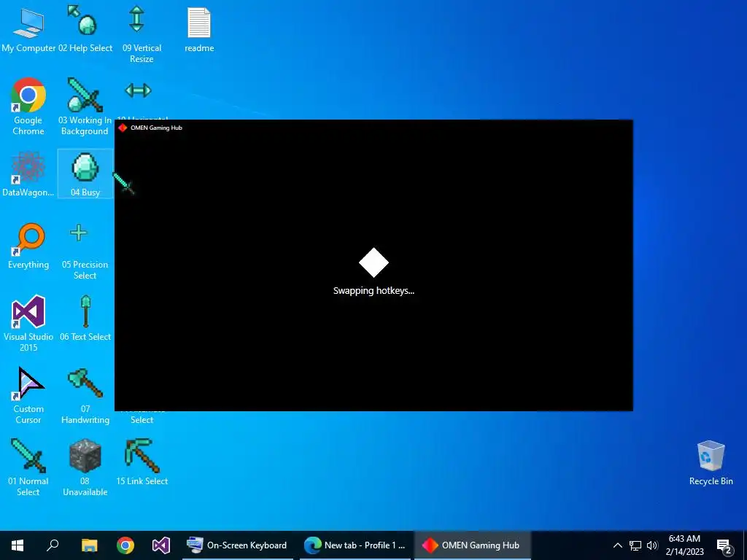Click the OMEN Gaming Hub title bar logo
This screenshot has height=560, width=747.
[x=123, y=128]
